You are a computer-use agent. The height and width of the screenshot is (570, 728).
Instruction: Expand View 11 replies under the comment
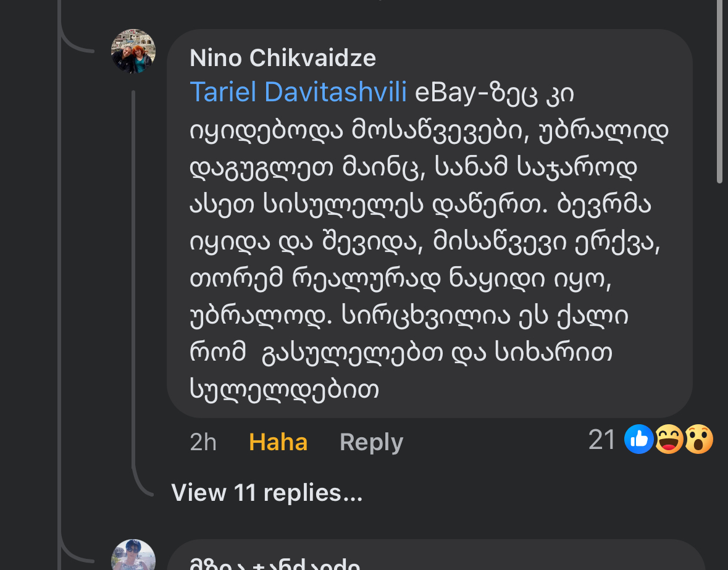coord(266,493)
